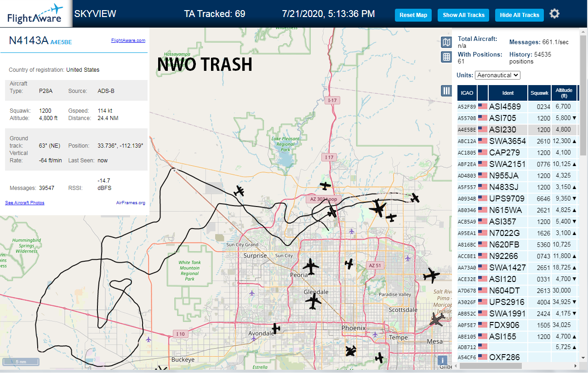Click the map layers icon

point(446,43)
